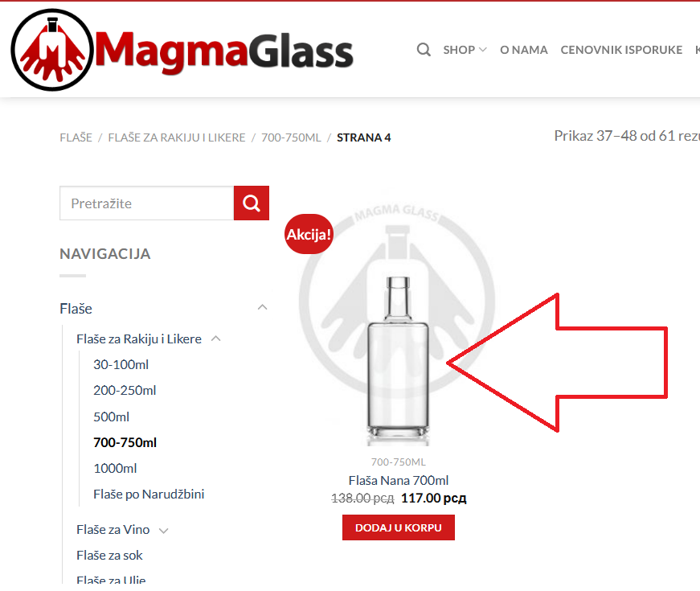Screen dimensions: 700x591
Task: Collapse the Flaše category chevron
Action: click(263, 307)
